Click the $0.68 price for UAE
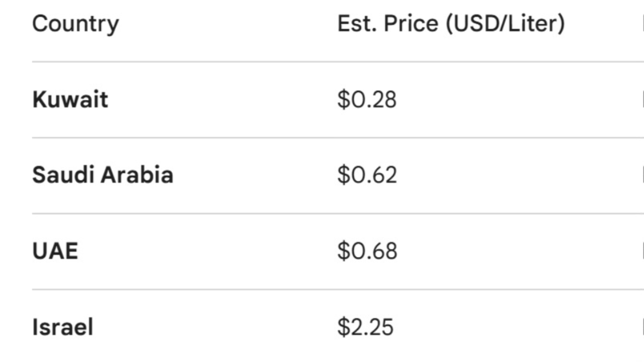The image size is (644, 362). (367, 251)
